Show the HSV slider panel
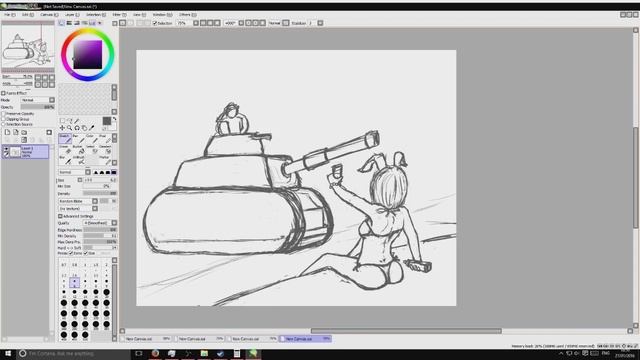This screenshot has width=640, height=360. coord(77,23)
